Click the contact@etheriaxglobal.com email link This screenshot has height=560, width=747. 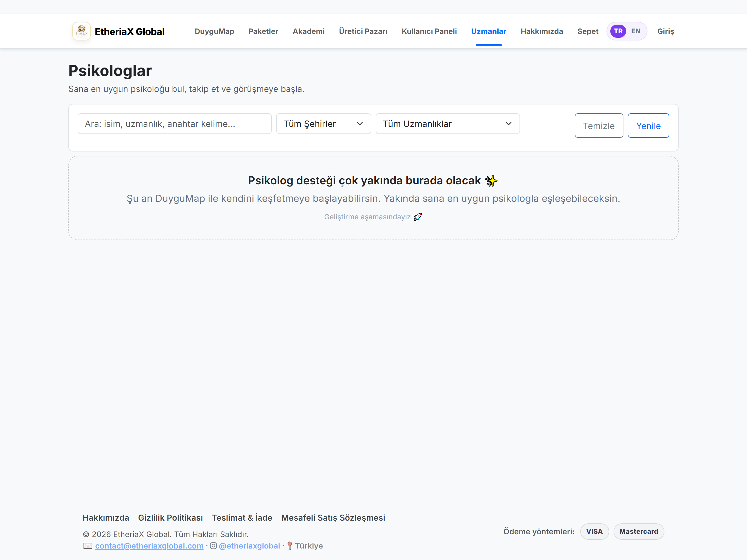click(x=149, y=546)
